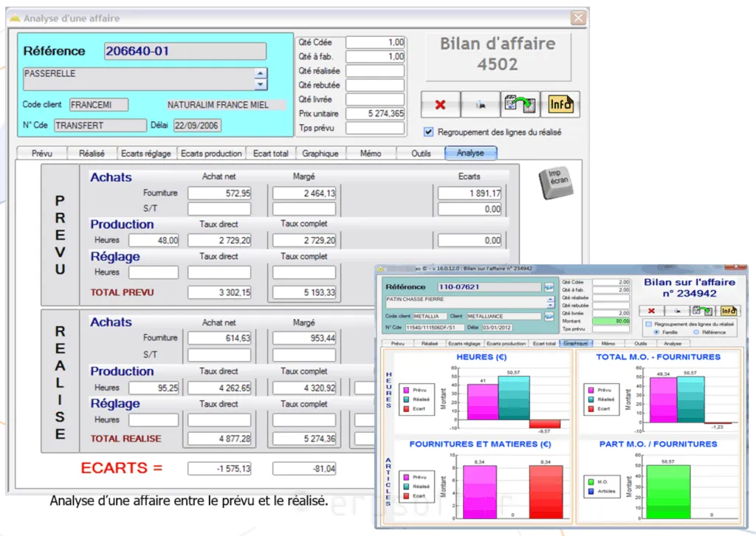This screenshot has width=756, height=536.
Task: Click the Info icon on Bilan 234942 window
Action: (729, 311)
